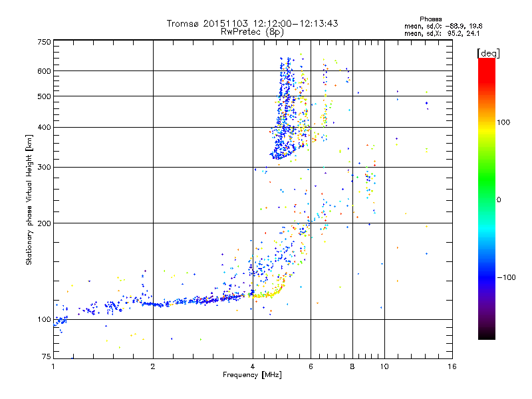Click the x-axis tick '4'
The width and height of the screenshot is (532, 399).
[x=253, y=366]
